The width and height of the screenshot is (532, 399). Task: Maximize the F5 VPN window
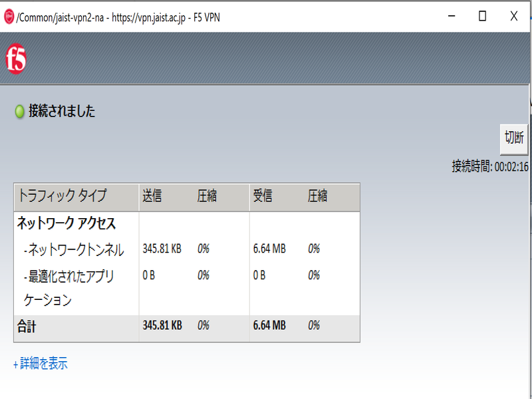point(483,16)
